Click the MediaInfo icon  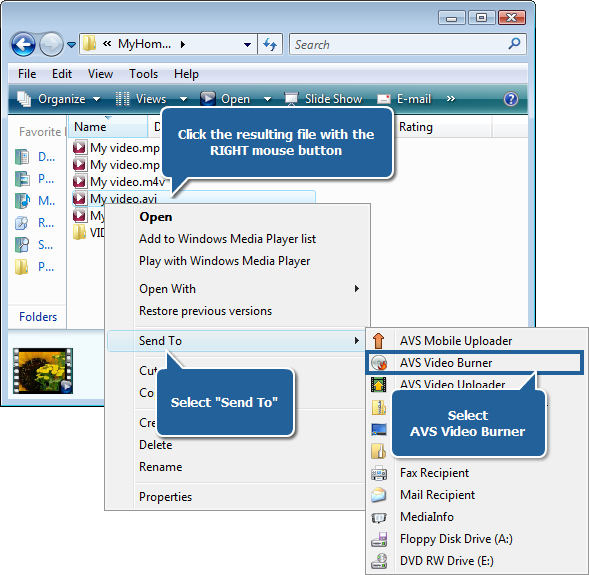click(x=379, y=517)
